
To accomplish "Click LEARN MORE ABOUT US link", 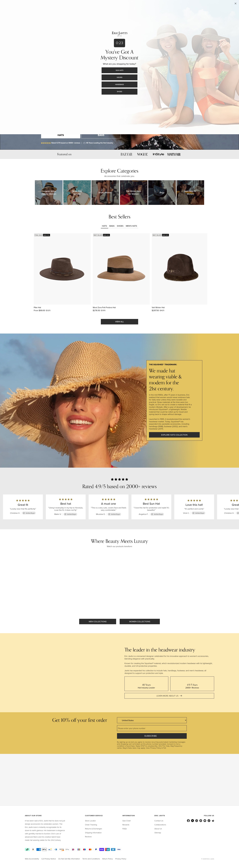I will coord(169,696).
